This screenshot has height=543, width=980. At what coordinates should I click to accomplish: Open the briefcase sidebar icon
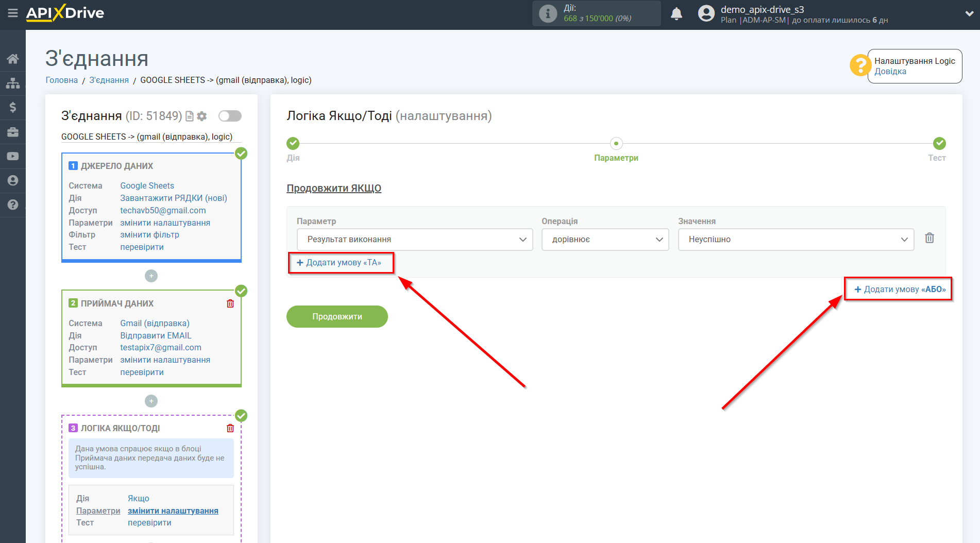(x=13, y=132)
